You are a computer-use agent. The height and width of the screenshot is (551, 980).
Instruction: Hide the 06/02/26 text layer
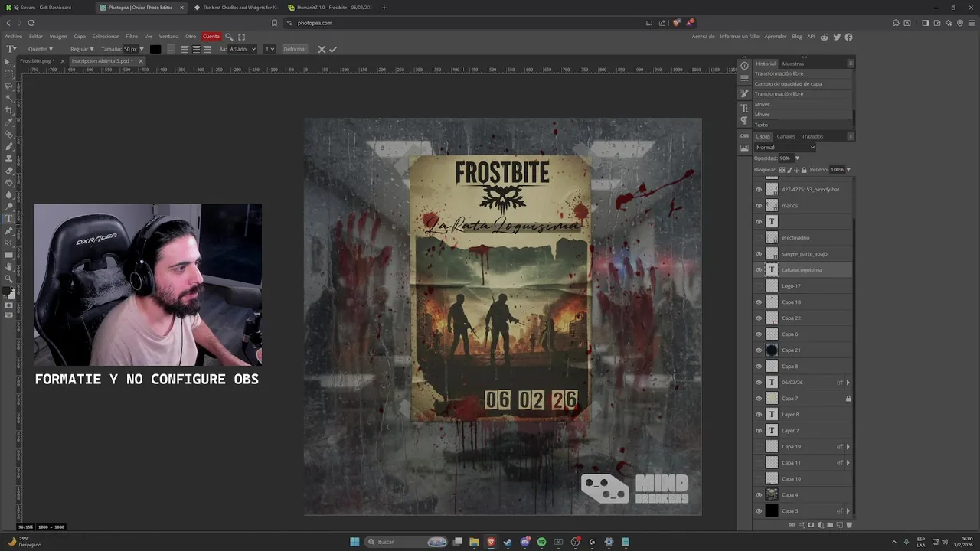coord(759,383)
